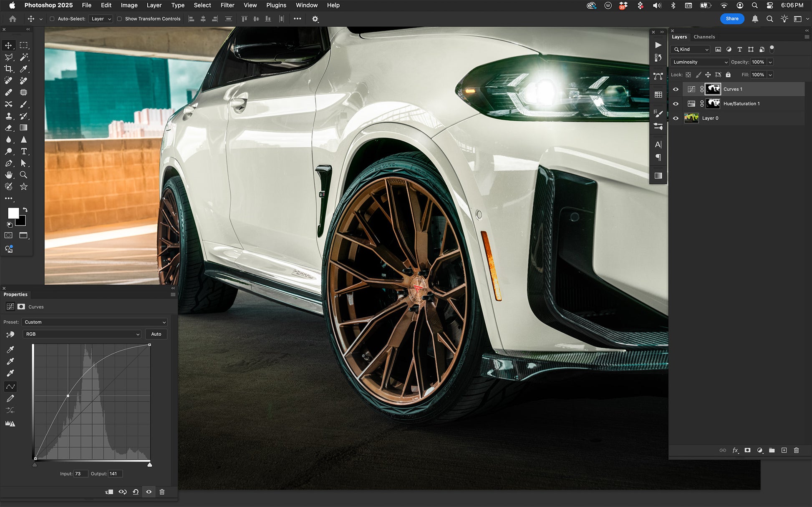
Task: Click the Share button
Action: pos(732,19)
